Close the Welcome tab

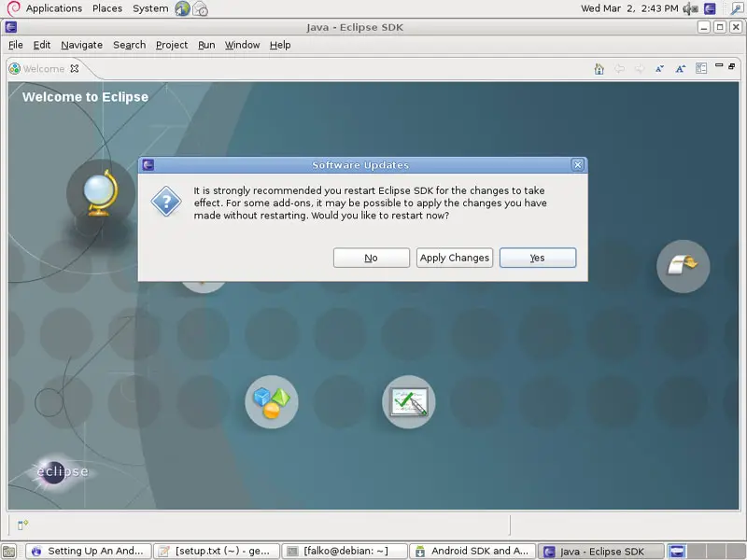click(x=75, y=68)
